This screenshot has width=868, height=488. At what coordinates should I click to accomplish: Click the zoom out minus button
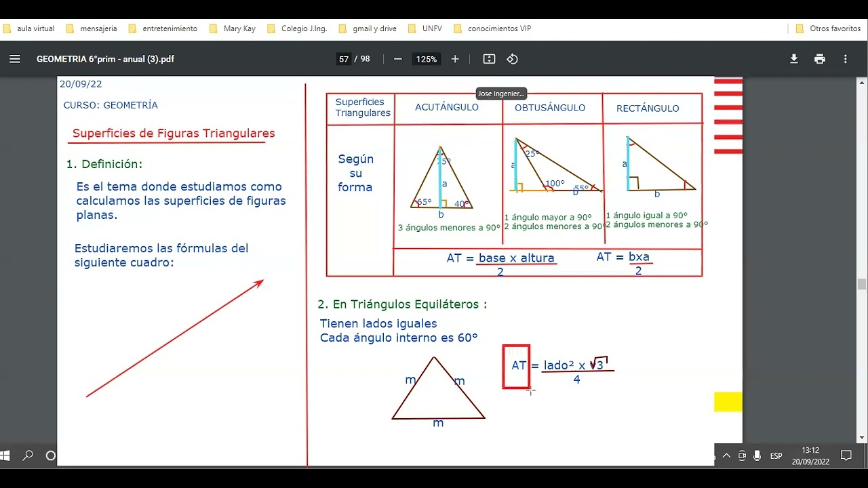(398, 59)
